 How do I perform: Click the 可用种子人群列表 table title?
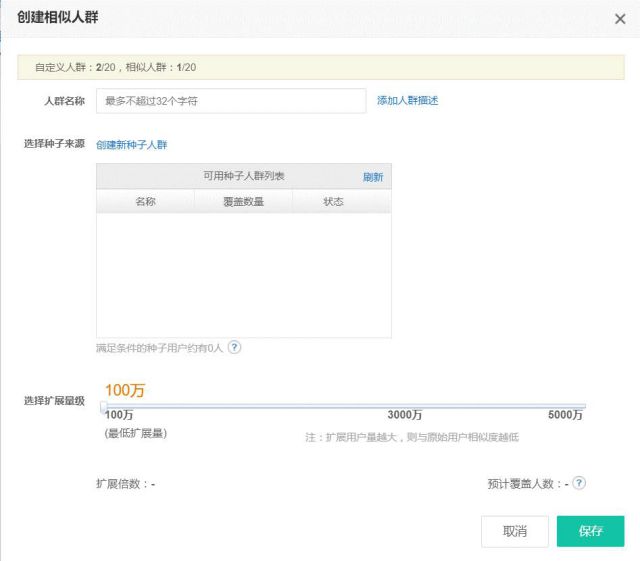243,176
